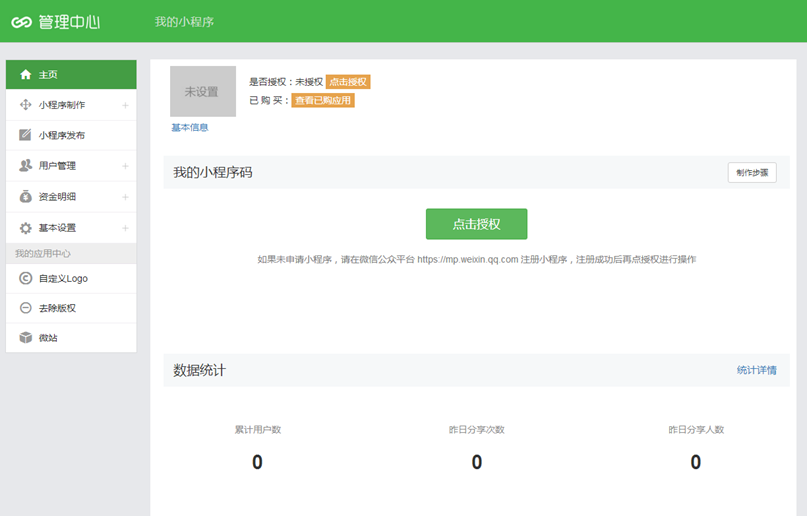807x516 pixels.
Task: Expand the 资金明细 submenu plus sign
Action: [125, 197]
